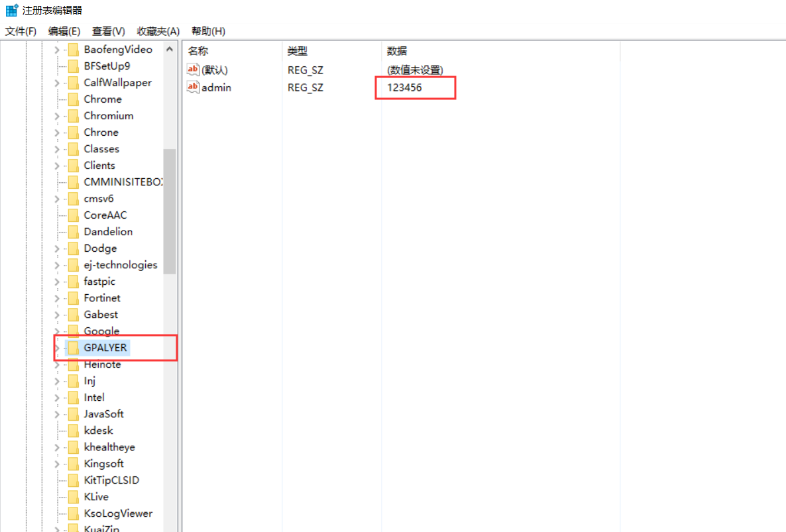Viewport: 786px width, 532px height.
Task: Select the GPALYER key label
Action: (105, 348)
